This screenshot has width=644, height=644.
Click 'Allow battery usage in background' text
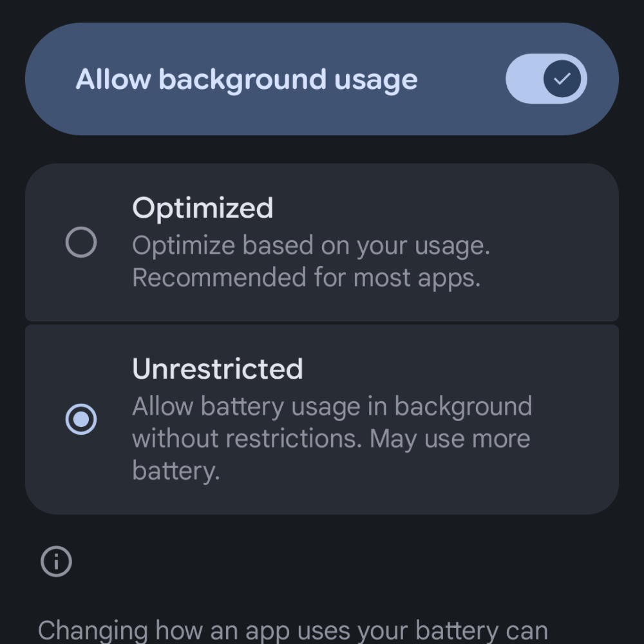pyautogui.click(x=332, y=406)
